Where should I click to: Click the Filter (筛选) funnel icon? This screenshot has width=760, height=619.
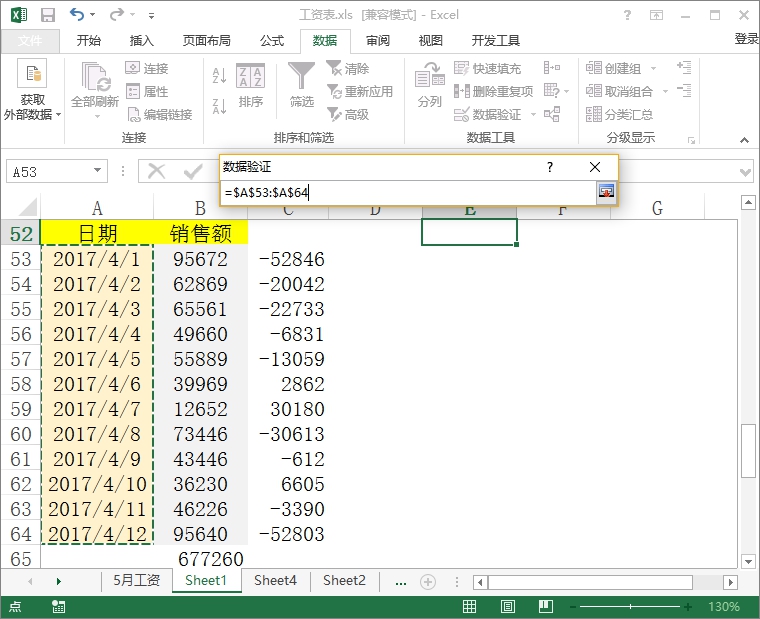pyautogui.click(x=301, y=75)
